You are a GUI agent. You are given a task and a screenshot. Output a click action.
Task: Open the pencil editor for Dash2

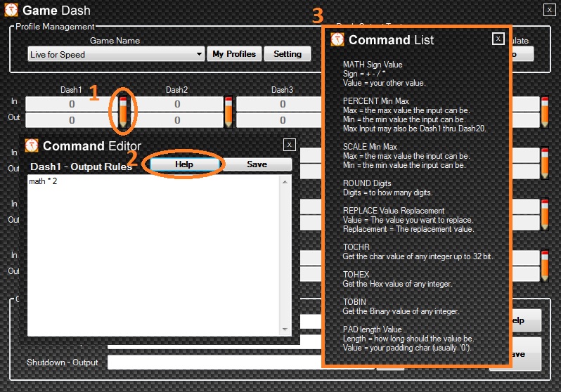(228, 112)
